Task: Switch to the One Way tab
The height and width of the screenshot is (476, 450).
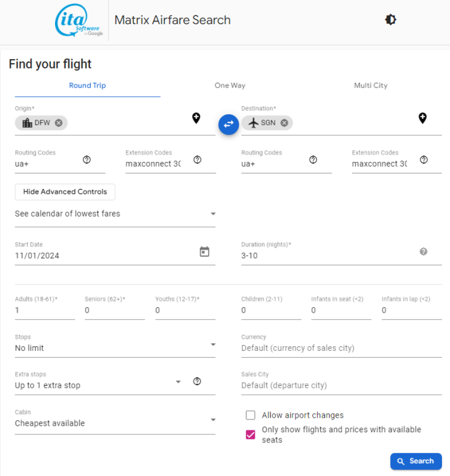Action: click(230, 85)
